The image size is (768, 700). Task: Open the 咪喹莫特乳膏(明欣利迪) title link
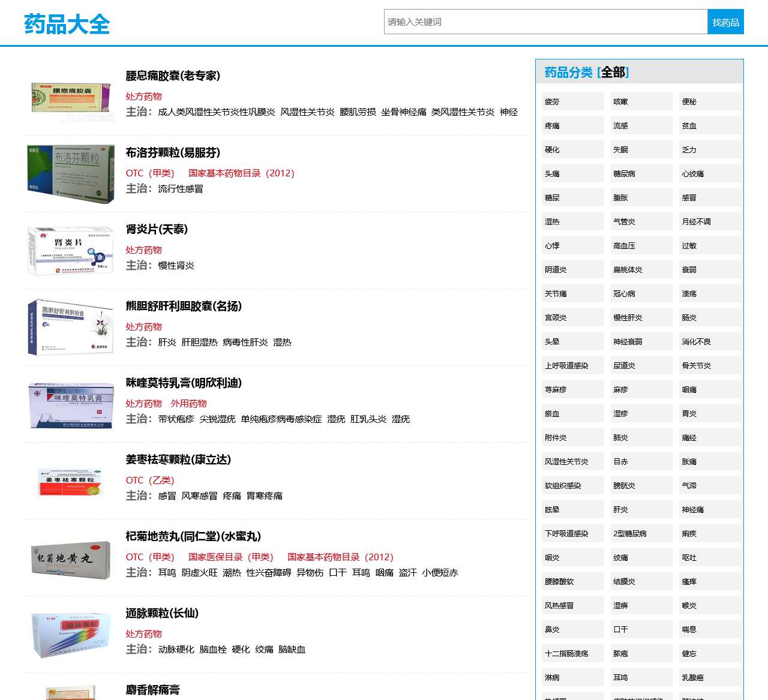(184, 383)
